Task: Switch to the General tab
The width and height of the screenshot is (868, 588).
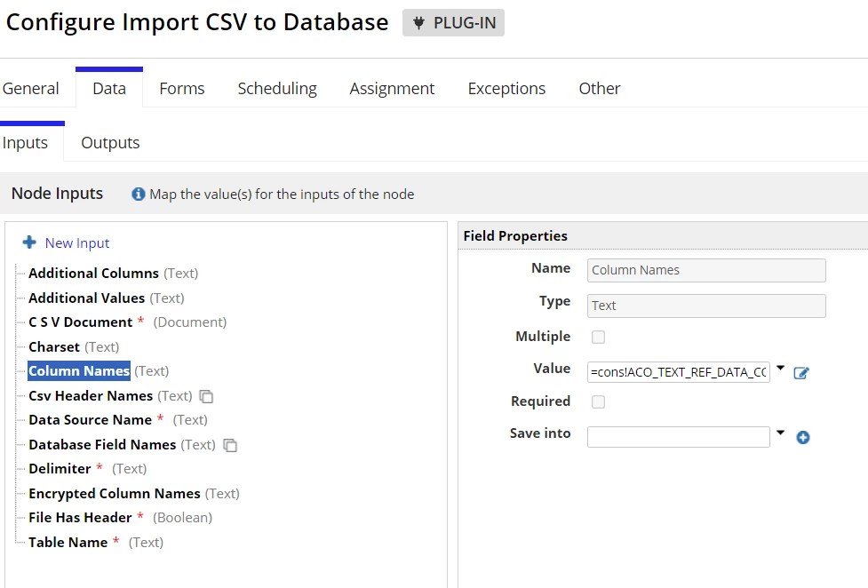Action: pyautogui.click(x=31, y=89)
